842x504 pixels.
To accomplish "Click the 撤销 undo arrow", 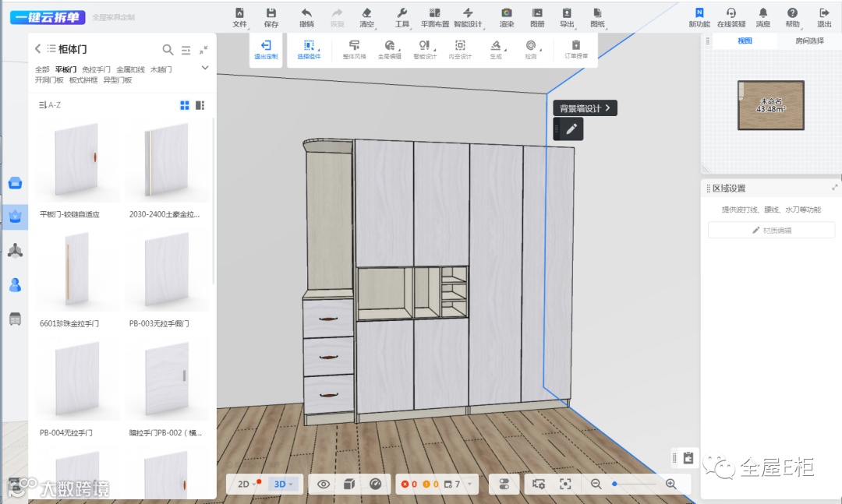I will [306, 13].
